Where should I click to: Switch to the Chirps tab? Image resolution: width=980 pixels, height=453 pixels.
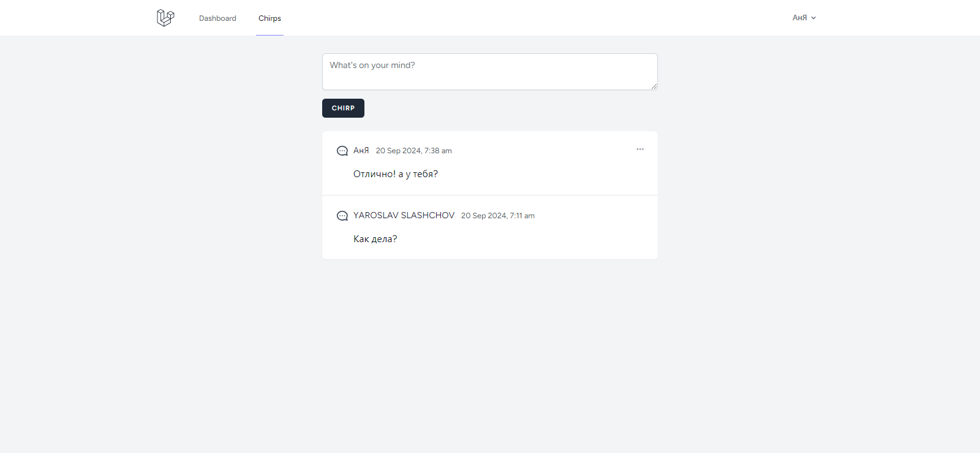point(269,18)
